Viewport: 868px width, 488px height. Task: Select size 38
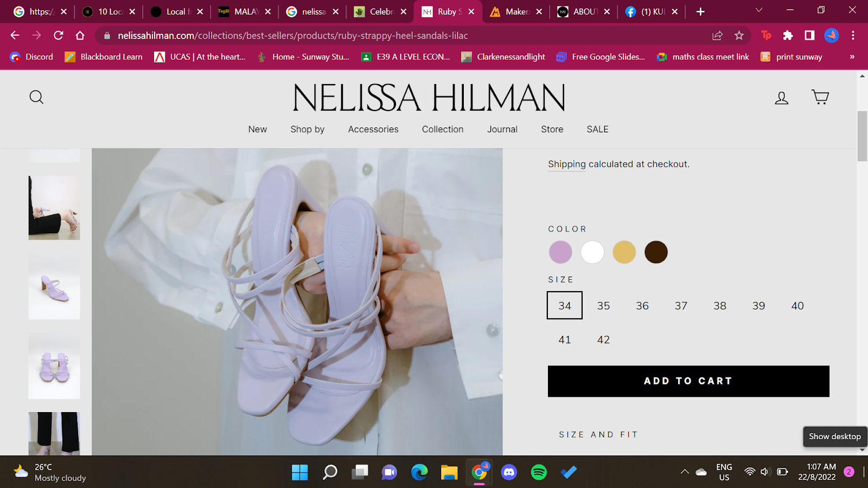720,306
